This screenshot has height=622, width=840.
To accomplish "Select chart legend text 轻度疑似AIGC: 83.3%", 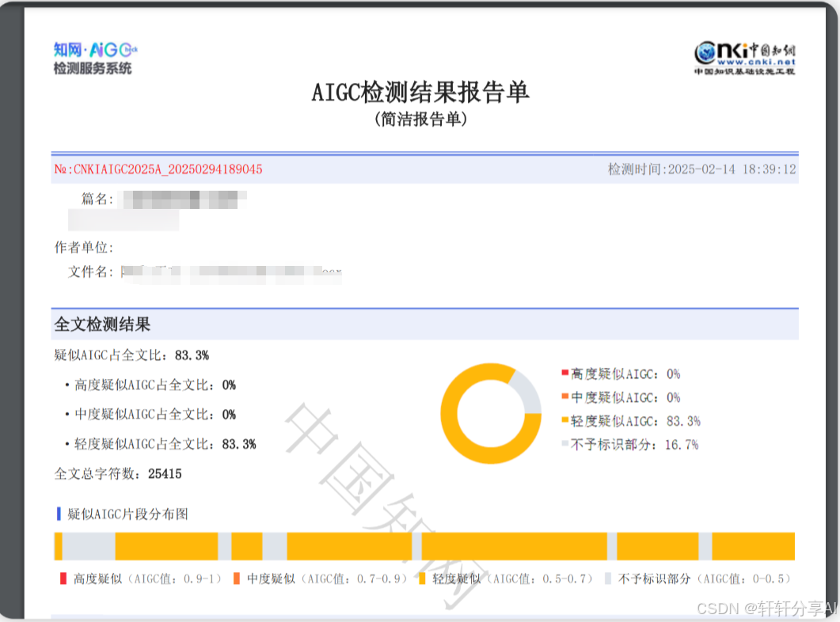I will pyautogui.click(x=636, y=421).
